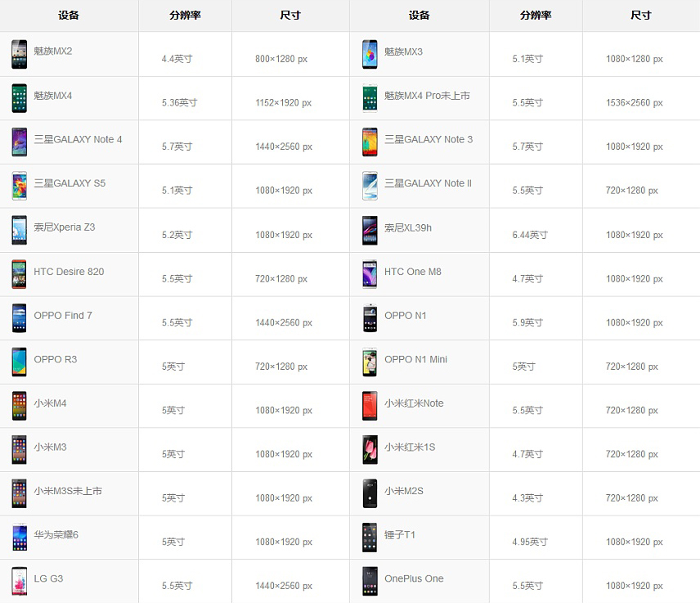This screenshot has width=700, height=603.
Task: Click the 锤子T1 phone image
Action: pos(370,538)
